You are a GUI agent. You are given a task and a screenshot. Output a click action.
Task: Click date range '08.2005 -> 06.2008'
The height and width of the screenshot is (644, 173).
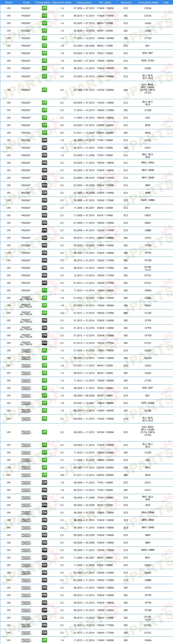pos(84,396)
